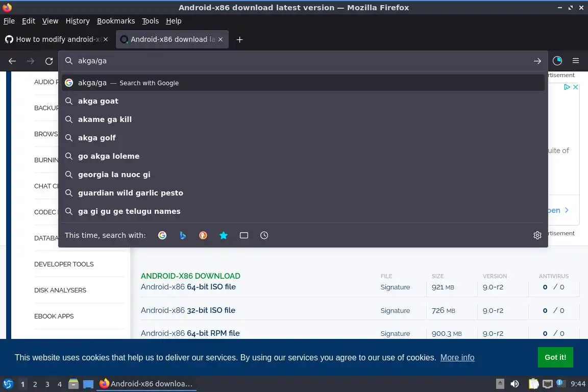This screenshot has width=588, height=392.
Task: Open EBOOK APPS category
Action: click(54, 316)
